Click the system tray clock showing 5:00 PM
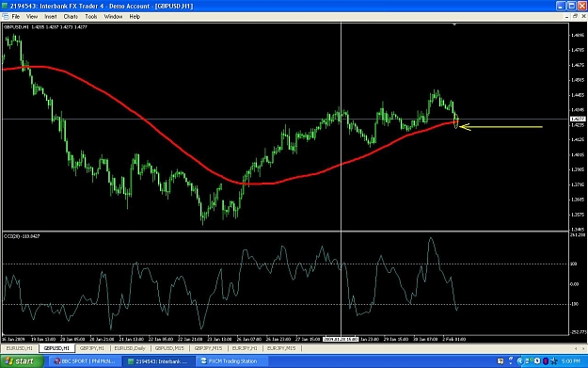588x368 pixels. click(571, 361)
